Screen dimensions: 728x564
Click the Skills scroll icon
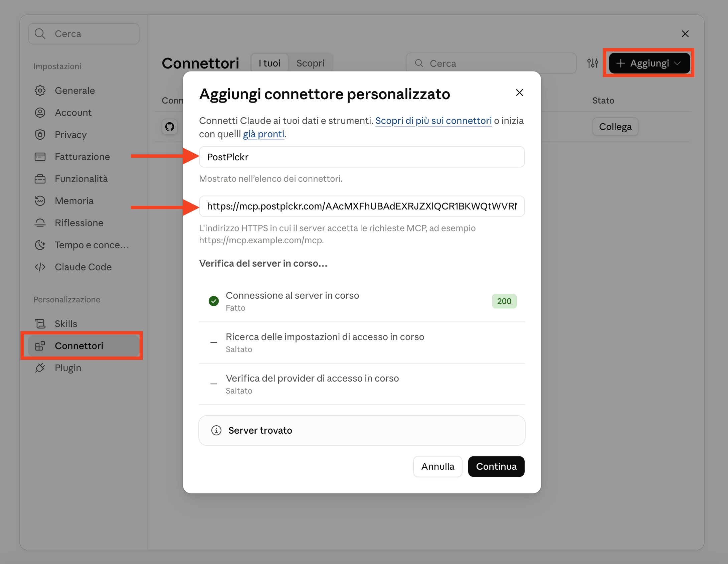[40, 324]
